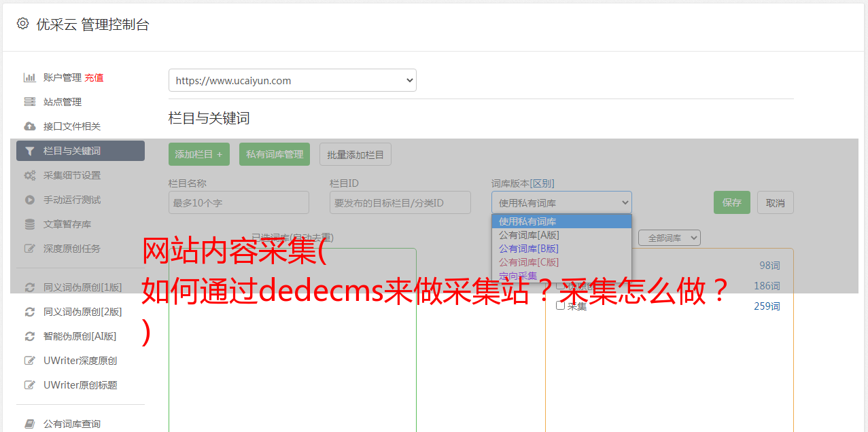This screenshot has height=432, width=868.
Task: Click the 186词 count
Action: pyautogui.click(x=767, y=286)
